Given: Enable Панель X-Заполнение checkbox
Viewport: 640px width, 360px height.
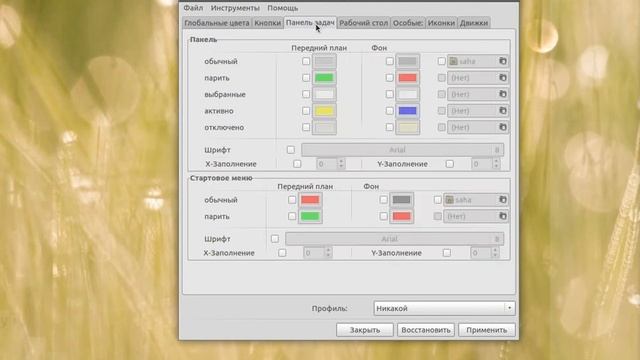Looking at the screenshot, I should [x=297, y=164].
